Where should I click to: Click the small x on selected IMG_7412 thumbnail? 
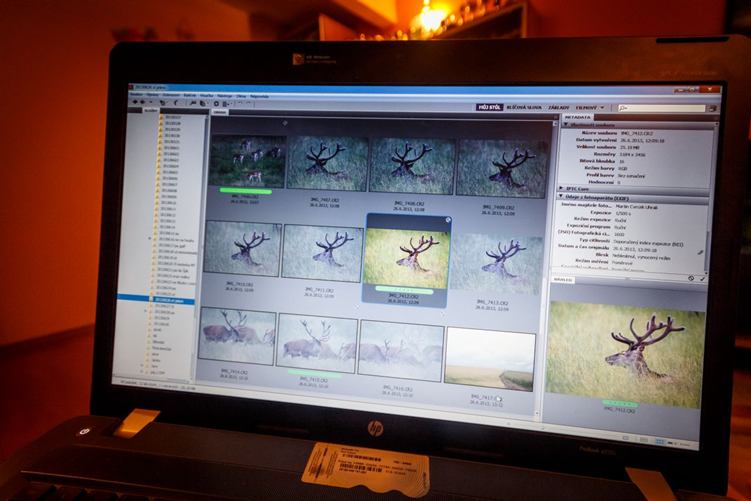pos(448,220)
